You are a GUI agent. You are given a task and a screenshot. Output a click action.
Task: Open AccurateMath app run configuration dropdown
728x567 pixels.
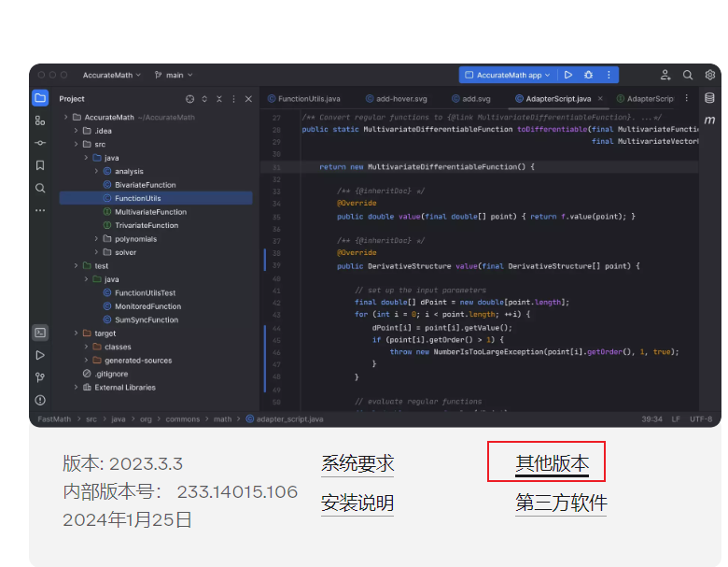tap(508, 75)
